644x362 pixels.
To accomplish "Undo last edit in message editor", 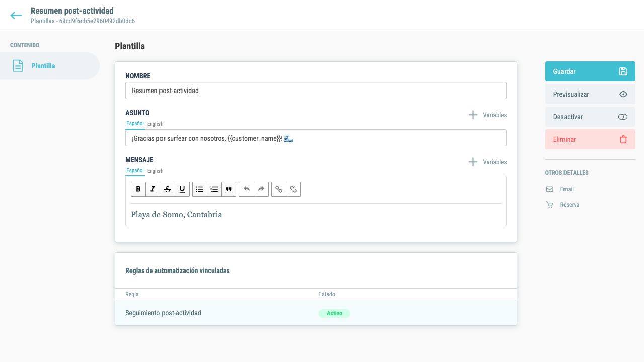I will coord(247,189).
